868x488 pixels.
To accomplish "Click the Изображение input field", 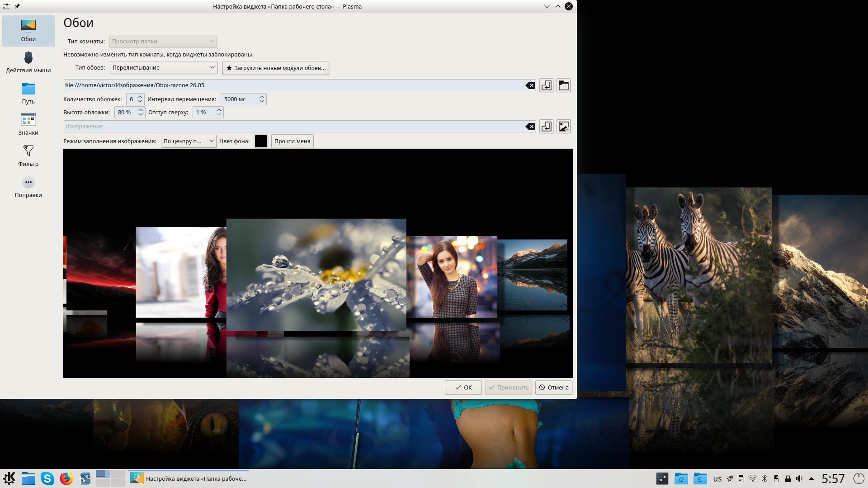I will point(294,127).
